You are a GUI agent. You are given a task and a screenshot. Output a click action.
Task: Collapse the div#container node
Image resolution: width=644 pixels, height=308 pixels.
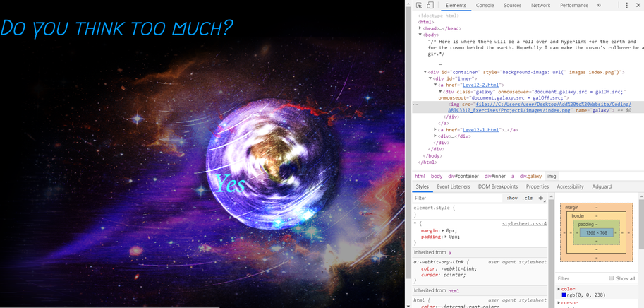pos(425,72)
